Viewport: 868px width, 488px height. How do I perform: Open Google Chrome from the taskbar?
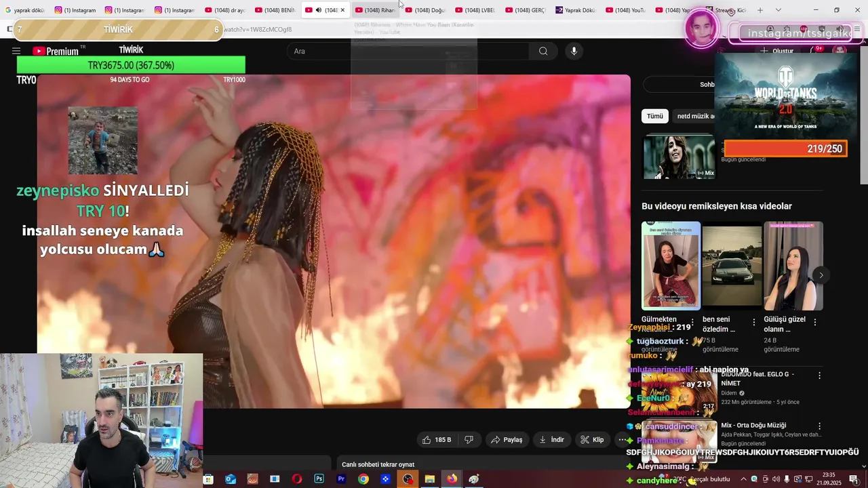tap(363, 479)
